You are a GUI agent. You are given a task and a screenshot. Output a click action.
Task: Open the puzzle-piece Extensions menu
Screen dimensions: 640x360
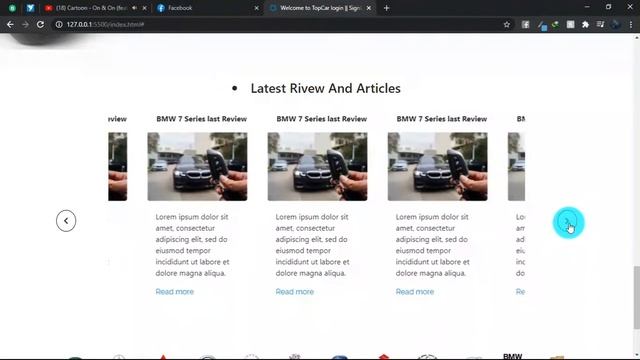point(585,24)
